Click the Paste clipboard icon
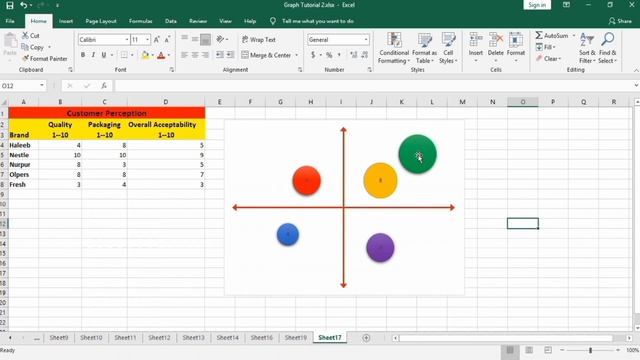 [10, 41]
